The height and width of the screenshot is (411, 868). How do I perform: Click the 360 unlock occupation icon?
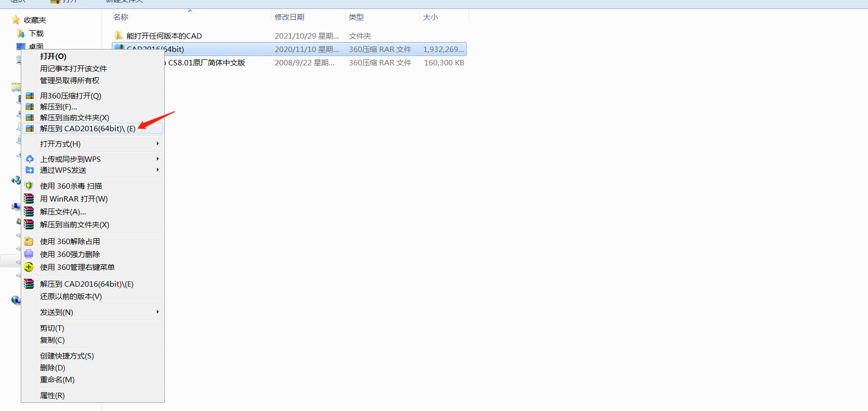coord(29,242)
